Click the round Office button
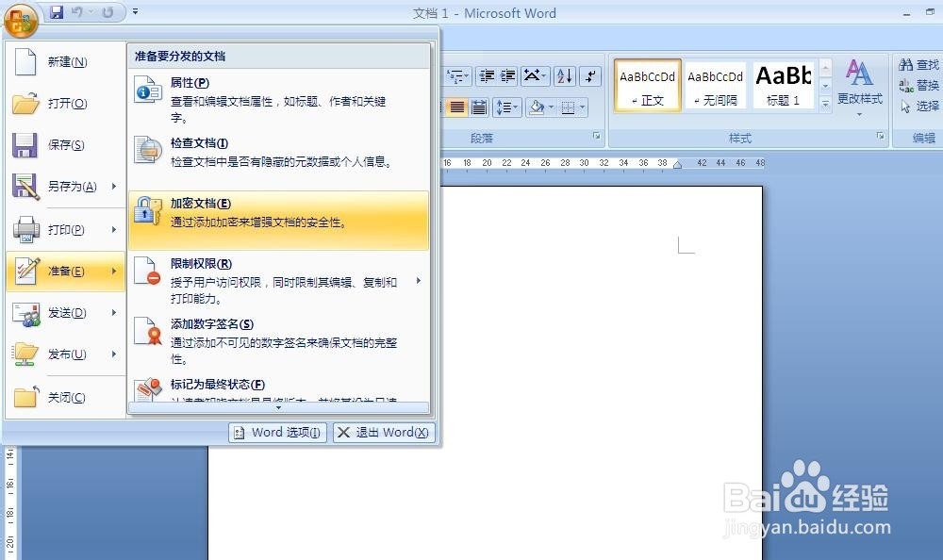 click(21, 20)
